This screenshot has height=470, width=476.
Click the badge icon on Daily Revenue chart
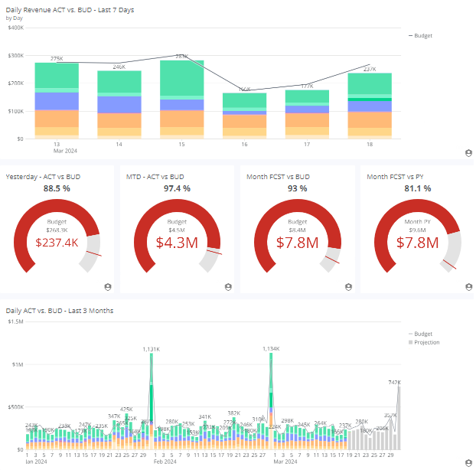point(468,152)
